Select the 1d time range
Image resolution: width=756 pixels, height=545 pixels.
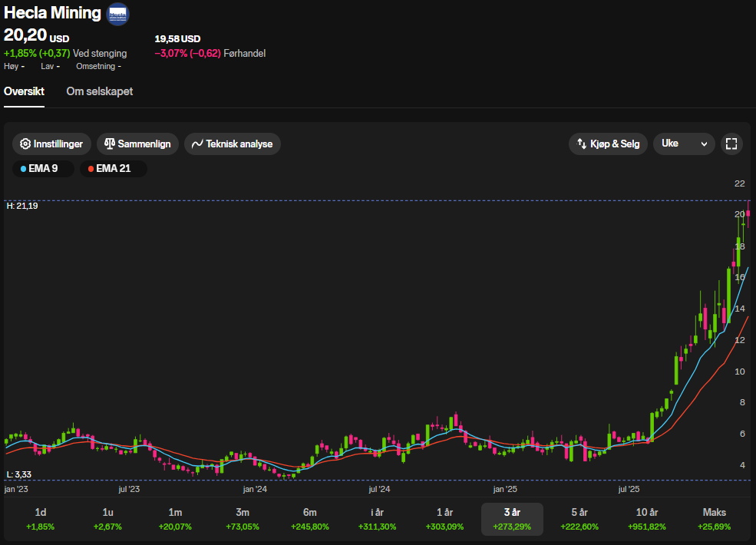[x=41, y=519]
